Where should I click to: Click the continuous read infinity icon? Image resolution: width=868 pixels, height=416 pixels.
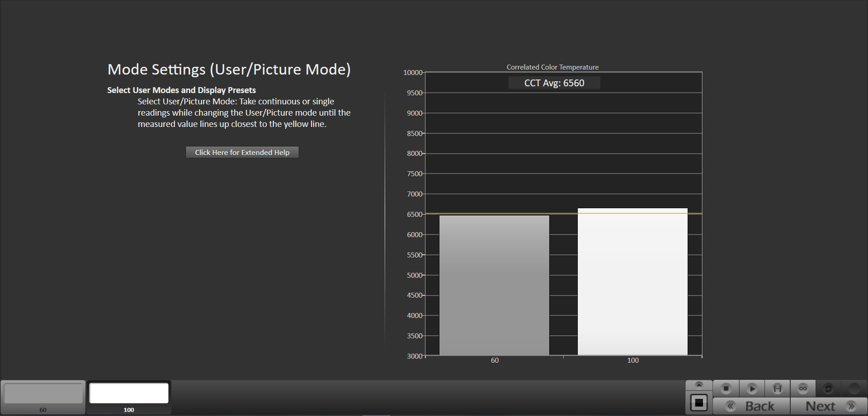(803, 388)
